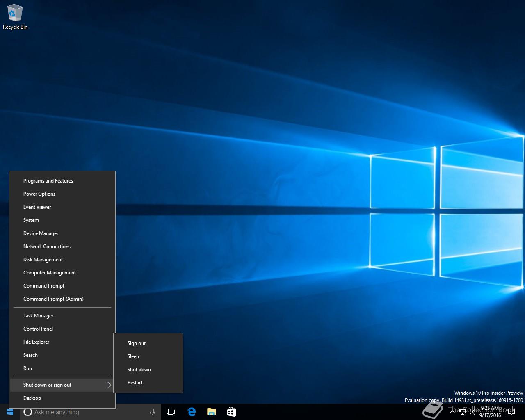Choose Shut down in the submenu
525x420 pixels.
click(x=148, y=370)
